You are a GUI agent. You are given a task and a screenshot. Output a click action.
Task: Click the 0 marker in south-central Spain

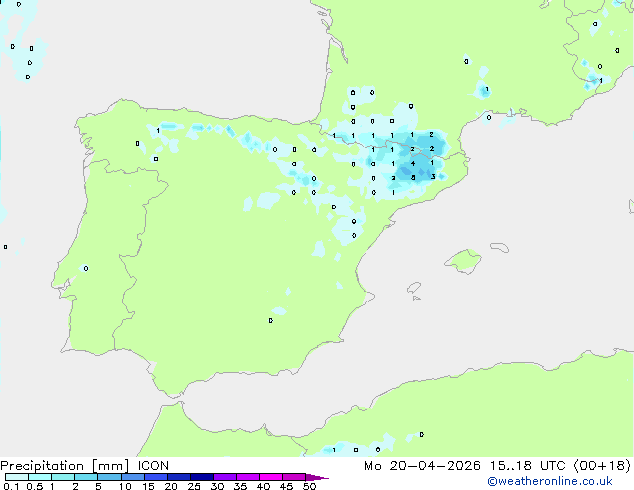pos(271,320)
